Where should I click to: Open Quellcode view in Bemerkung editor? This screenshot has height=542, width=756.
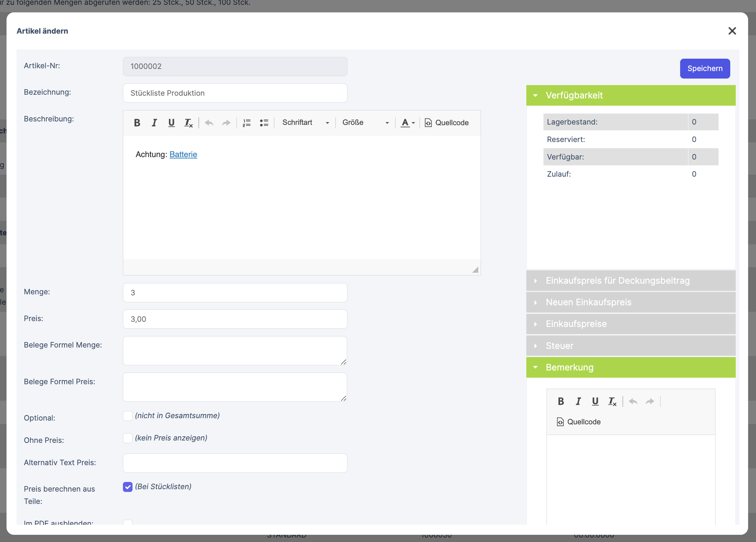[x=579, y=422]
